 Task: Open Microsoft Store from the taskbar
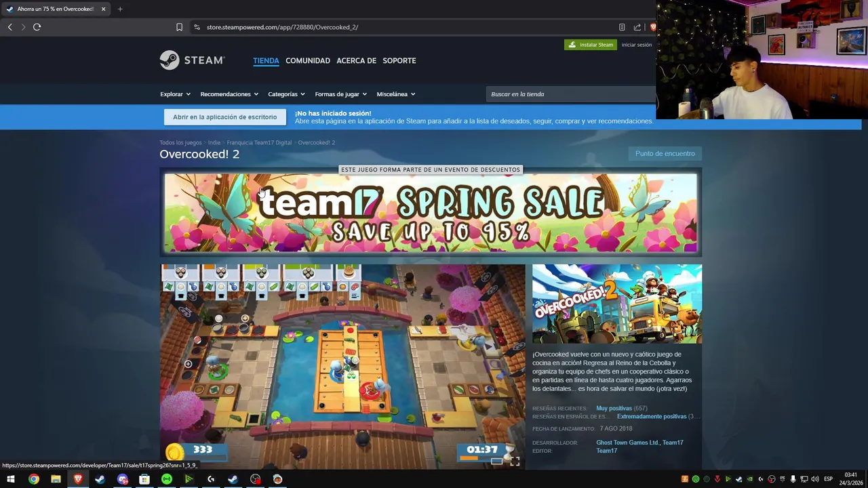(x=144, y=479)
